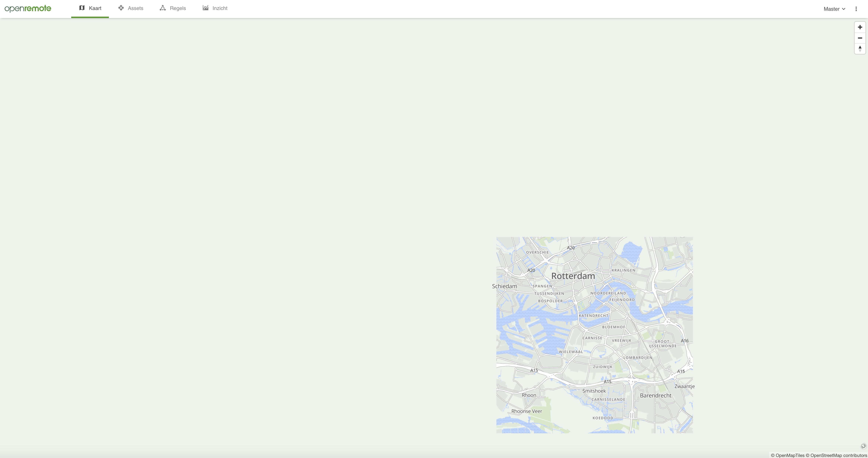868x458 pixels.
Task: Zoom in the map with plus button
Action: tap(860, 27)
